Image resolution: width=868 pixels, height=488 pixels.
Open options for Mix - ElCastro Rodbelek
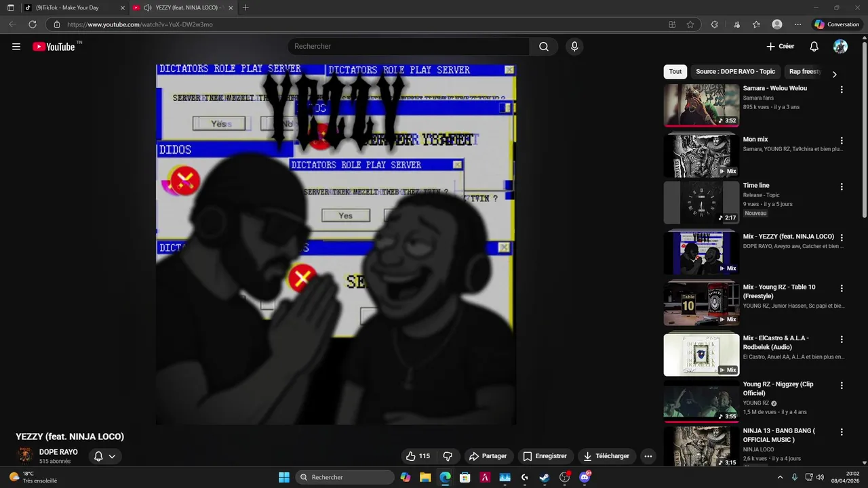click(842, 339)
